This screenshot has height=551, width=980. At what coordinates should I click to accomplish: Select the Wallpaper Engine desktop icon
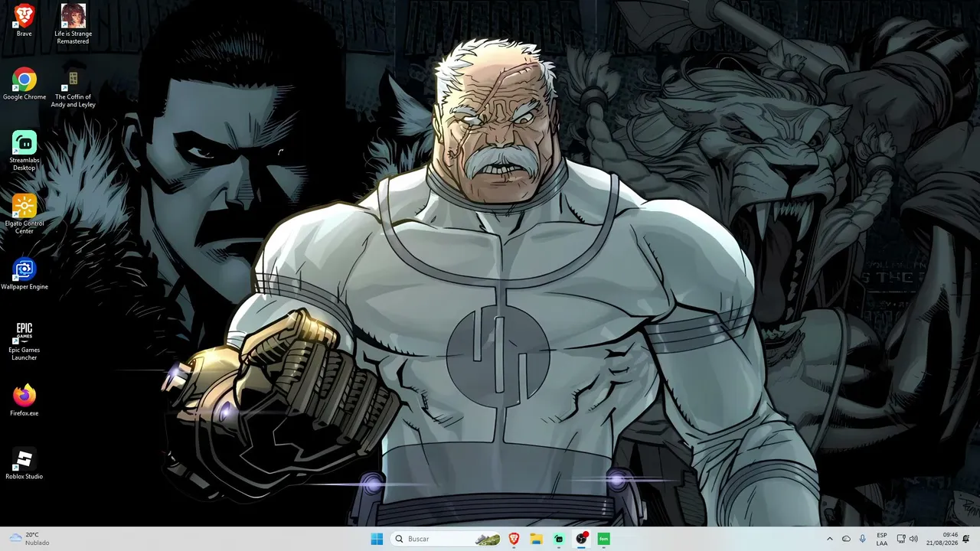pos(24,274)
